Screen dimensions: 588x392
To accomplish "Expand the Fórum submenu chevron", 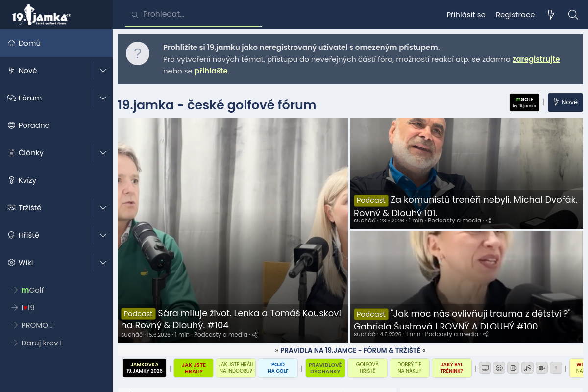I will click(x=103, y=98).
